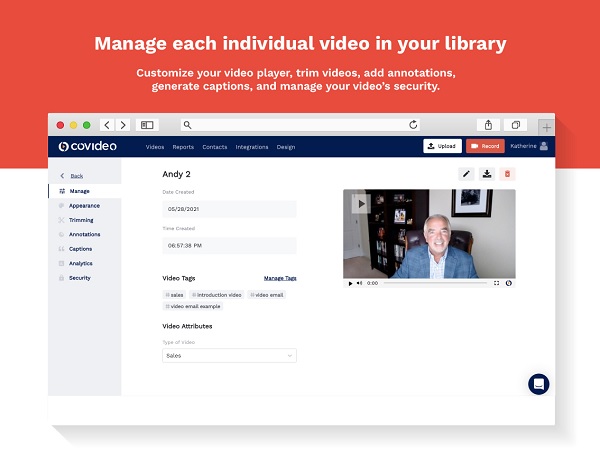The height and width of the screenshot is (451, 600).
Task: Open the Katherine user account menu
Action: tap(530, 146)
